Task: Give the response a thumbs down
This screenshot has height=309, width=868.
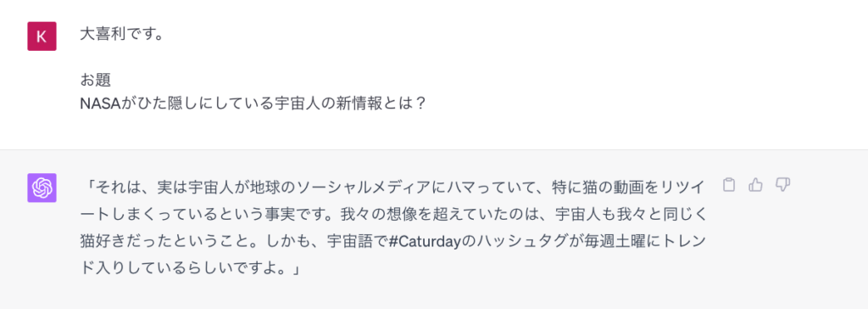Action: click(782, 185)
